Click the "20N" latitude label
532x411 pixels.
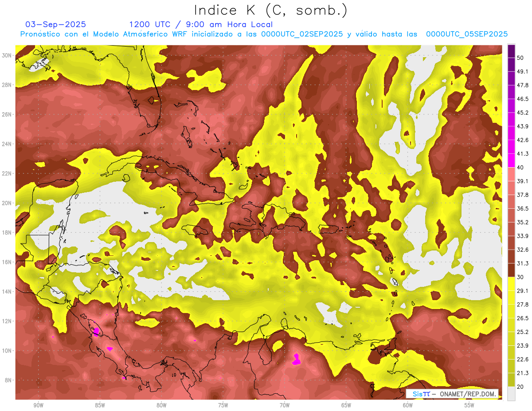pyautogui.click(x=7, y=203)
